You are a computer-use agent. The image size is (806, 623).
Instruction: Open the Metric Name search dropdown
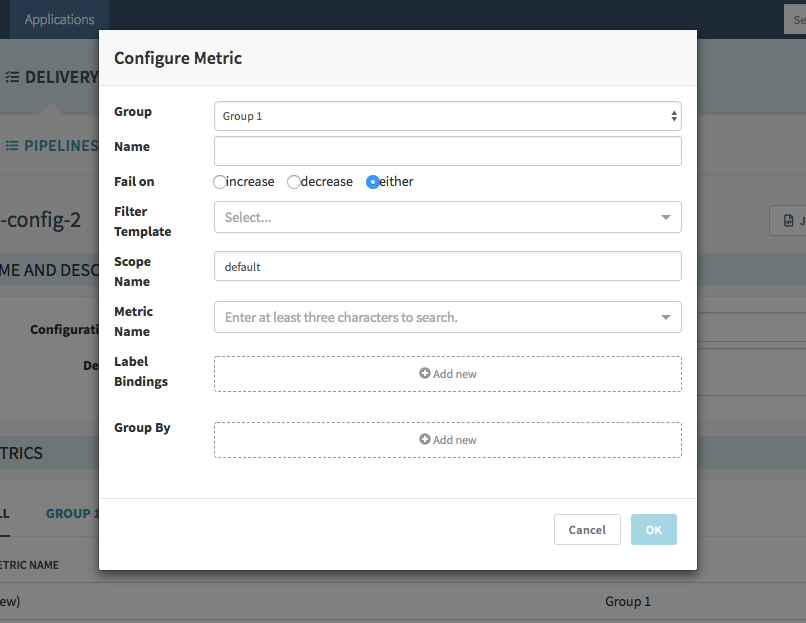tap(448, 317)
